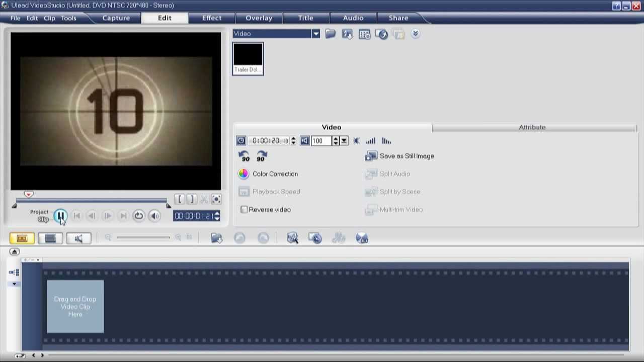
Task: Apply audio Fade-in
Action: [371, 141]
